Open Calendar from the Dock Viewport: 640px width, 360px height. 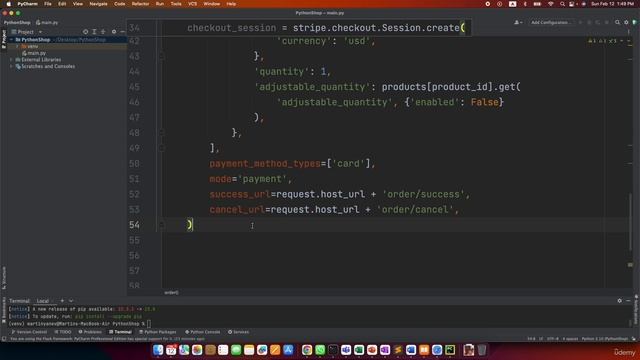tap(171, 350)
